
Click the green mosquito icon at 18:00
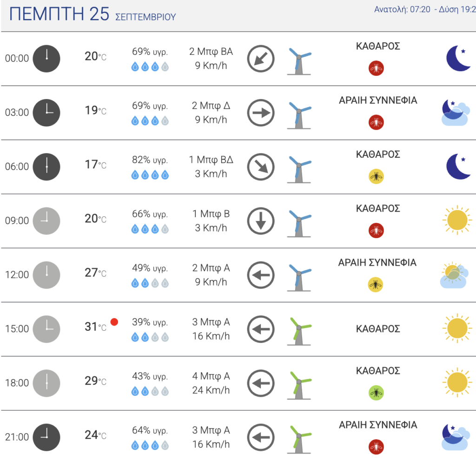coord(376,393)
